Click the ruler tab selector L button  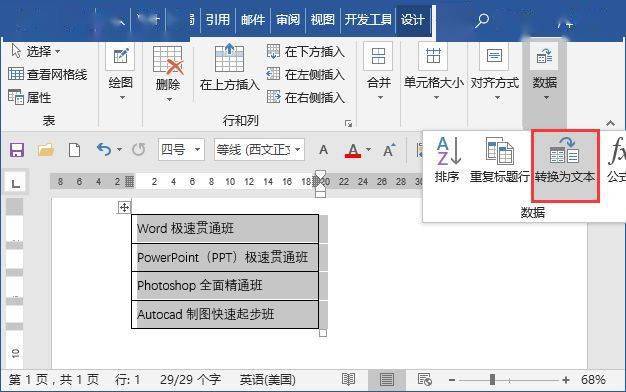click(x=16, y=183)
